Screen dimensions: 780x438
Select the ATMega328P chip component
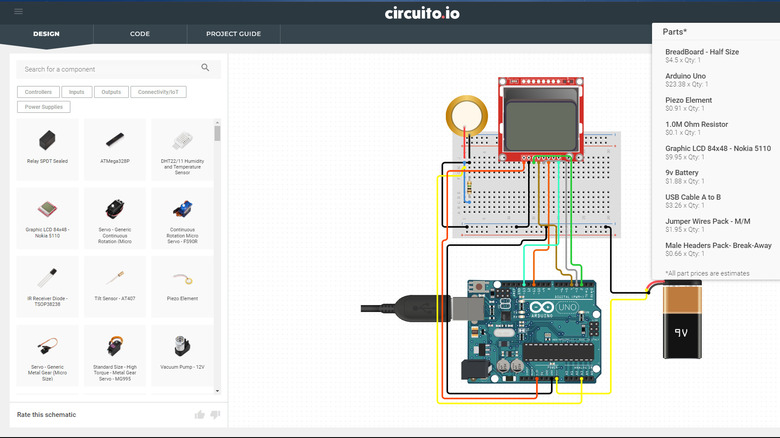pyautogui.click(x=115, y=149)
